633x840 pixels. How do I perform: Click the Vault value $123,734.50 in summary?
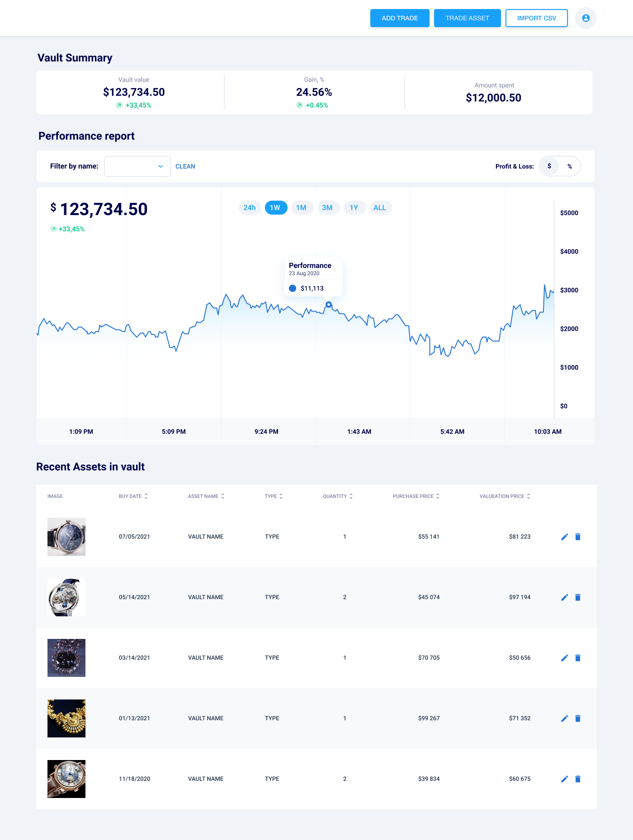134,92
